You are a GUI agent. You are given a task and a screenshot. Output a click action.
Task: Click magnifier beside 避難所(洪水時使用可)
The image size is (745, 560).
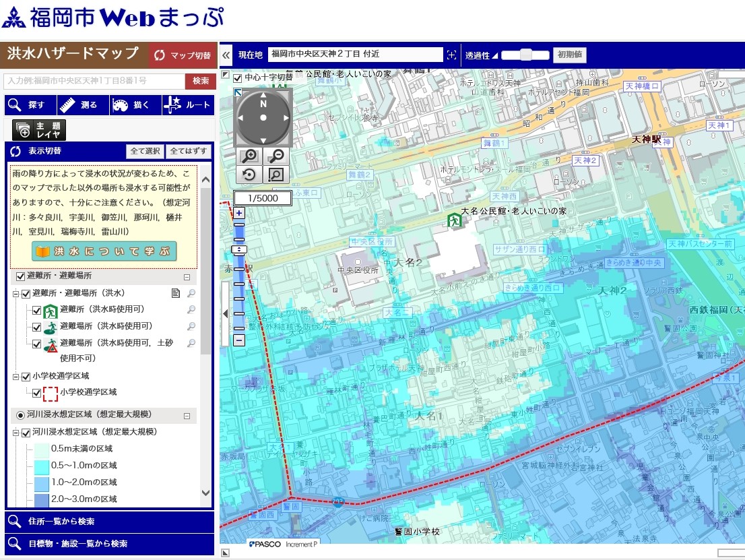(x=191, y=309)
